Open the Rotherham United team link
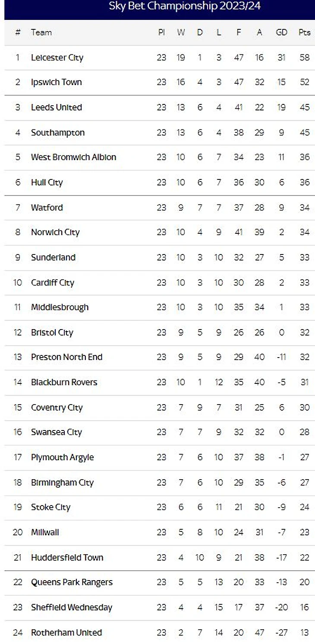Image resolution: width=315 pixels, height=644 pixels. [66, 632]
